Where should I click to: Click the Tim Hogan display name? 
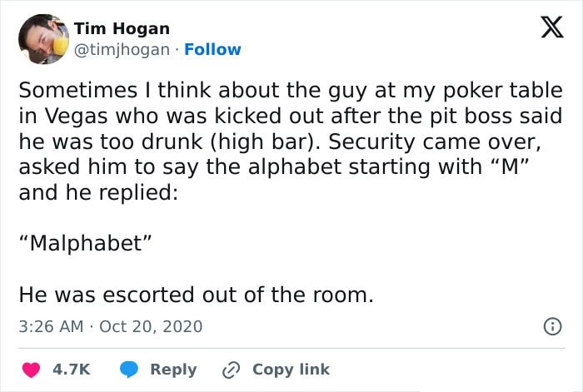(122, 28)
